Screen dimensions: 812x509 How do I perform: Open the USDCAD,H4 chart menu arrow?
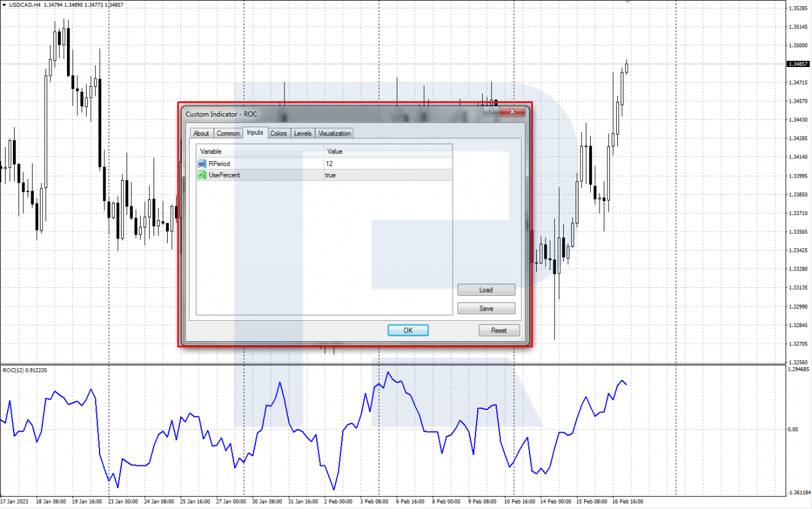pyautogui.click(x=4, y=5)
